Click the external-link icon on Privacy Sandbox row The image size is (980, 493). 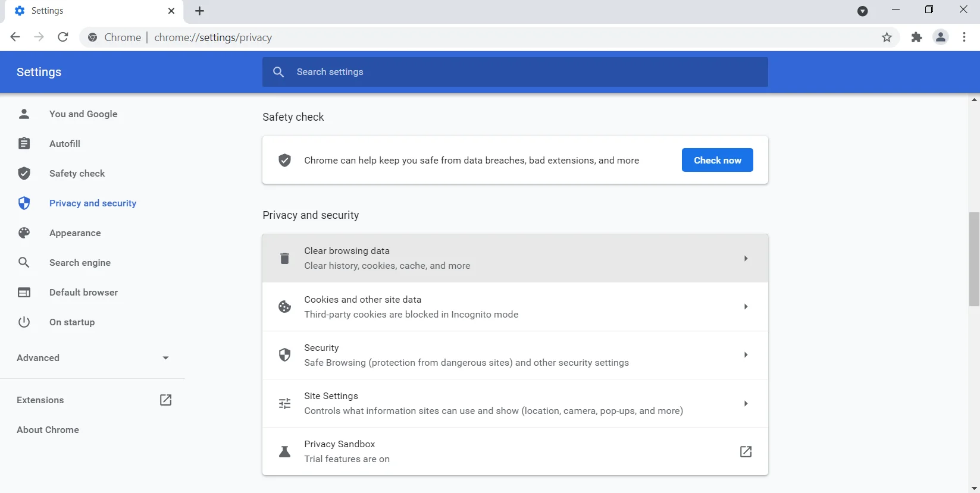[746, 451]
